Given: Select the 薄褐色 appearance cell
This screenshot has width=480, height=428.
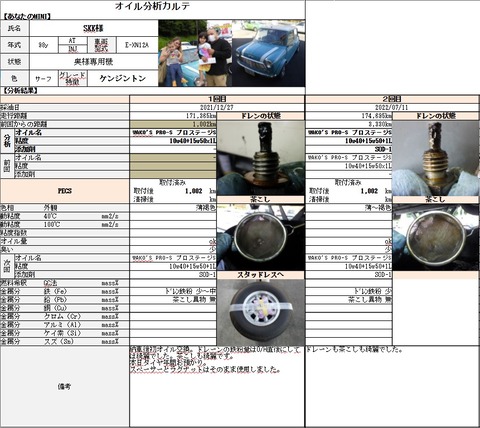Looking at the screenshot, I should click(x=173, y=207).
